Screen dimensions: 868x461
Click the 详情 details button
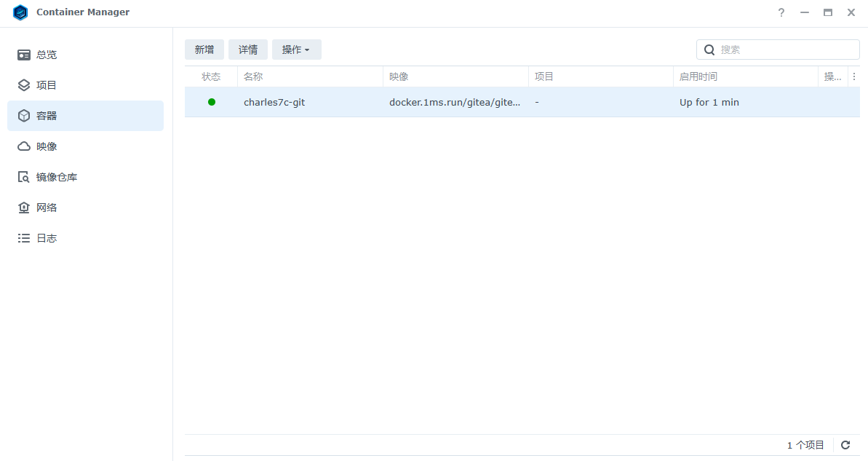248,50
